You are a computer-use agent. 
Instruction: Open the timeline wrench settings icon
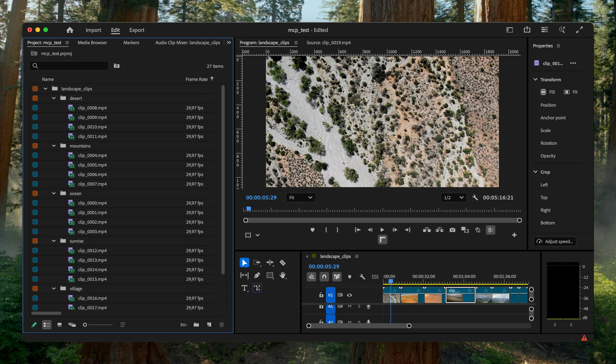point(363,277)
